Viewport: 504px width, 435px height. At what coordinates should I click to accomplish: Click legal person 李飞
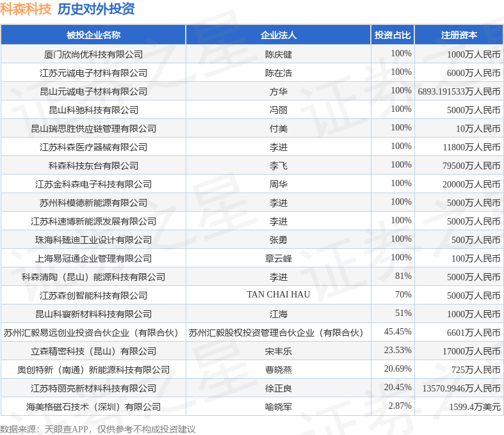pos(279,166)
